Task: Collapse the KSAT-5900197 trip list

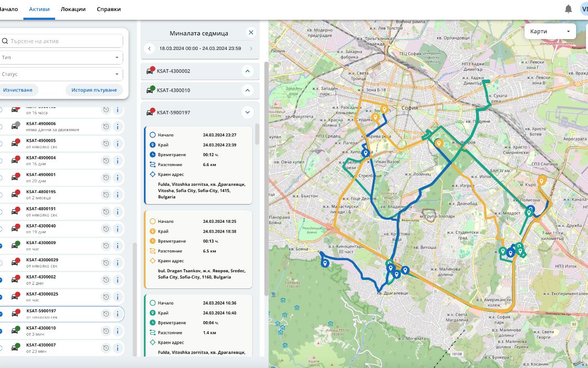Action: (247, 112)
